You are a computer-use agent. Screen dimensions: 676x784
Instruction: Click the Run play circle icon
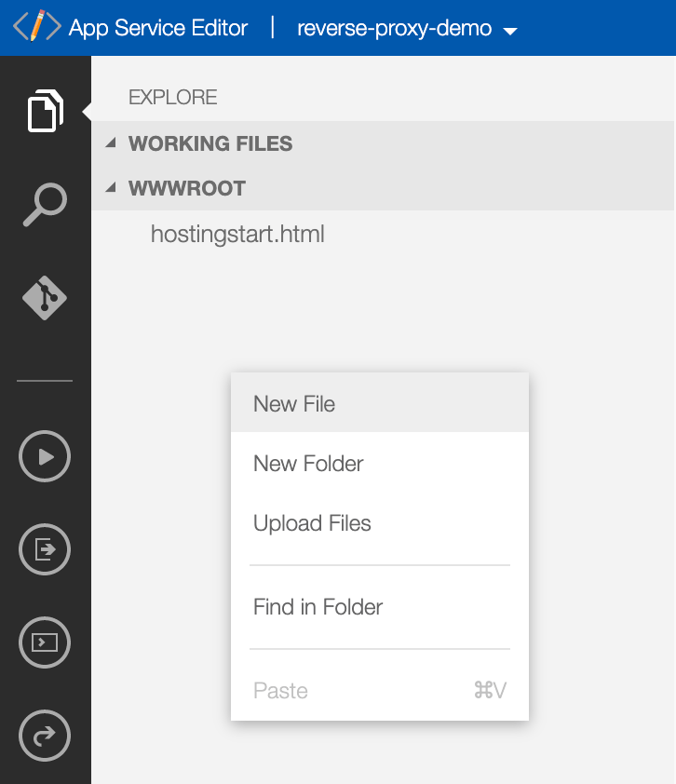(45, 456)
